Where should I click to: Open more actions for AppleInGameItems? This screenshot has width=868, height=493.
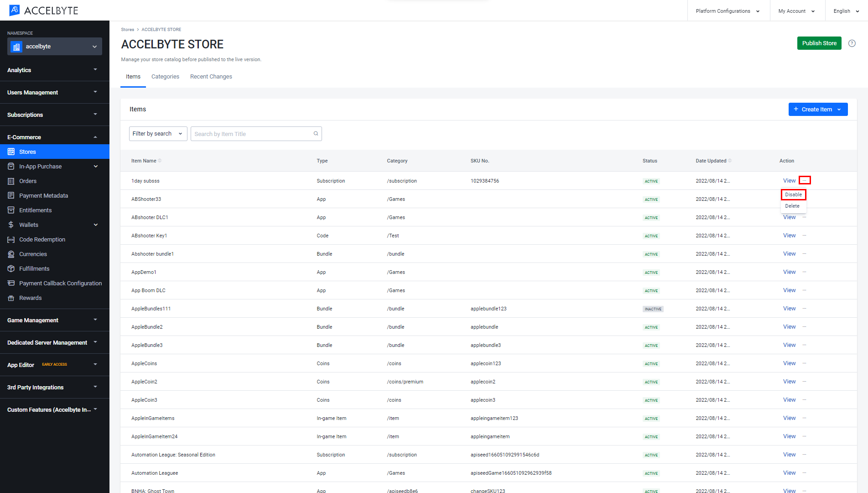pyautogui.click(x=805, y=418)
